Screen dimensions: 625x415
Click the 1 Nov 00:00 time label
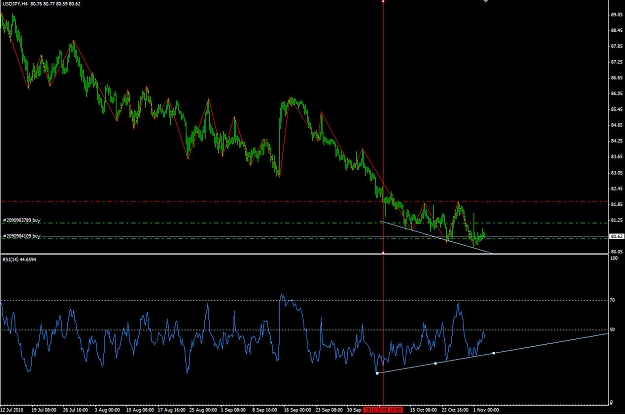(x=486, y=410)
